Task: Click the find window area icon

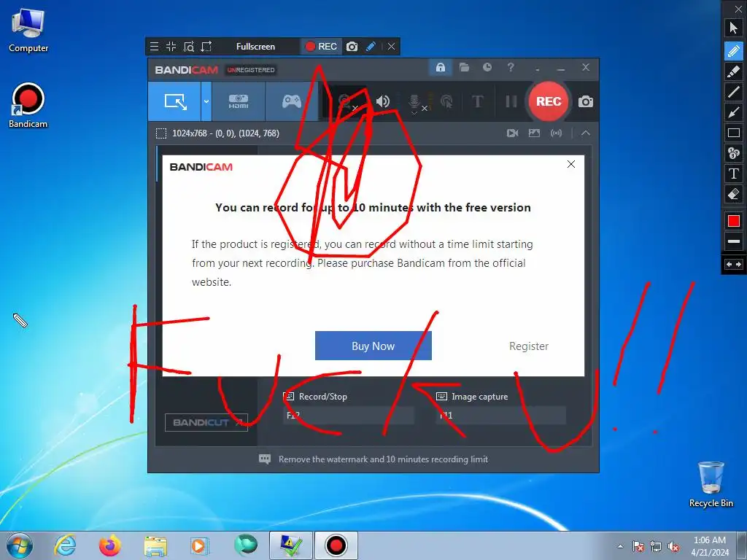Action: click(x=189, y=47)
